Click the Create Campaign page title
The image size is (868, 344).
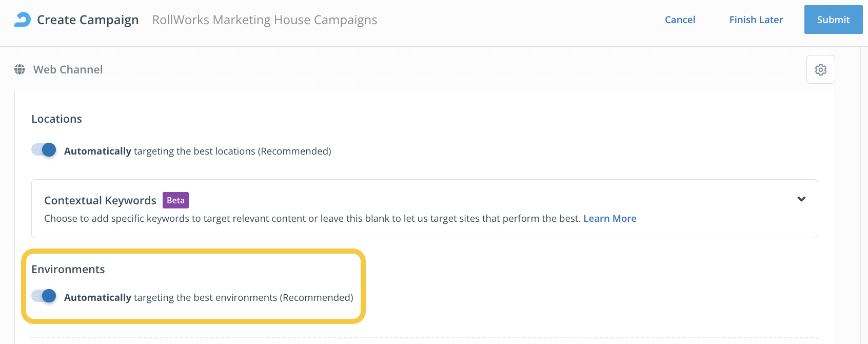(88, 20)
